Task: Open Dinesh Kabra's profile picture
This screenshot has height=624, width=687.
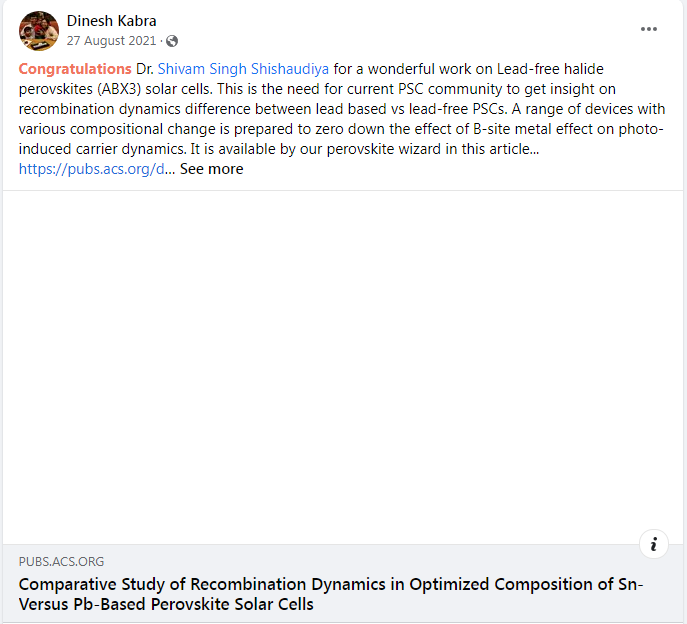Action: [38, 31]
